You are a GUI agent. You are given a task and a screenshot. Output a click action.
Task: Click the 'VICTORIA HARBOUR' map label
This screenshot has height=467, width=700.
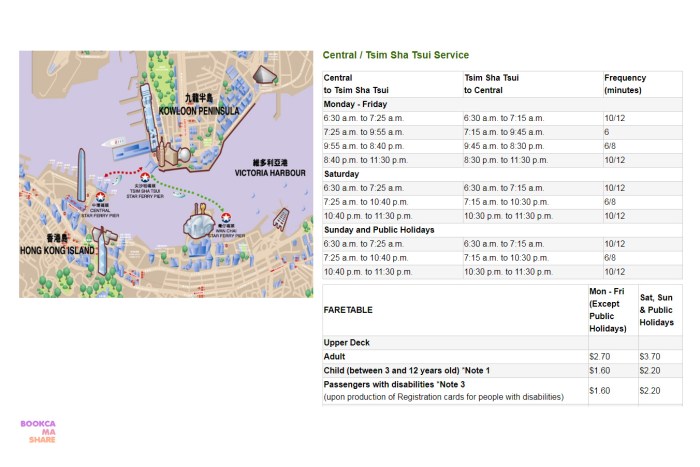(x=270, y=173)
